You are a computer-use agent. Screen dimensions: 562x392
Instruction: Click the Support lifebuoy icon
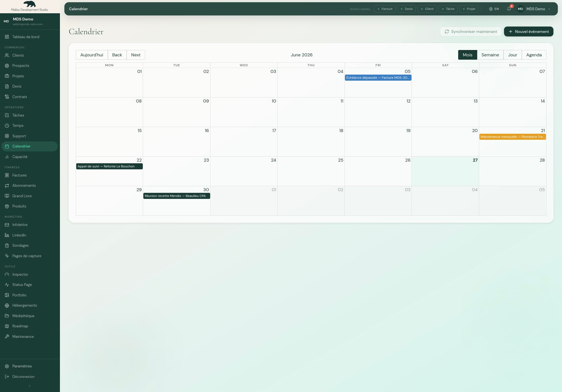(x=7, y=136)
